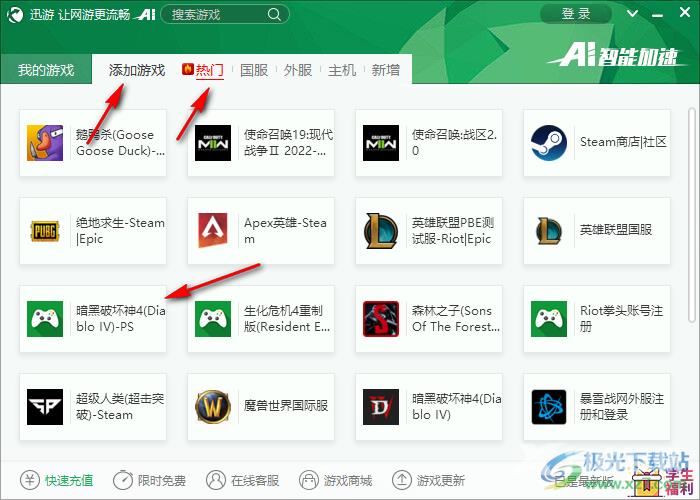Click the 使命召唤:战区2.0 title text

tap(454, 143)
